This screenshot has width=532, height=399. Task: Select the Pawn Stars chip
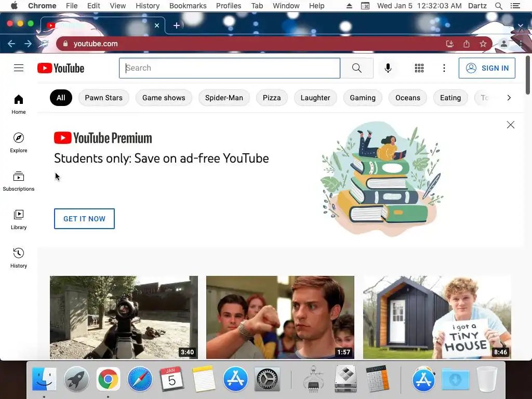click(x=103, y=98)
